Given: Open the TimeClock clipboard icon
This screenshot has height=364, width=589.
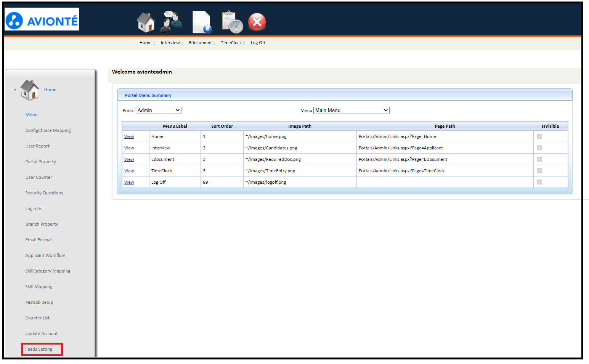Looking at the screenshot, I should 232,22.
